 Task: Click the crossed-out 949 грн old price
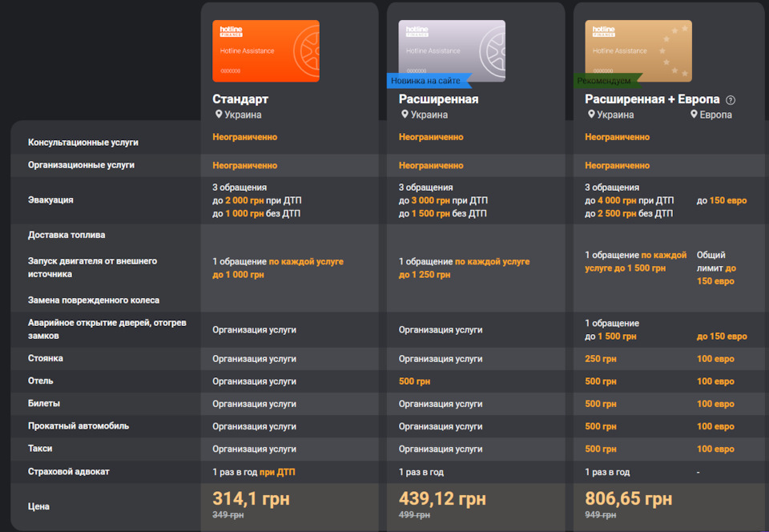click(601, 515)
